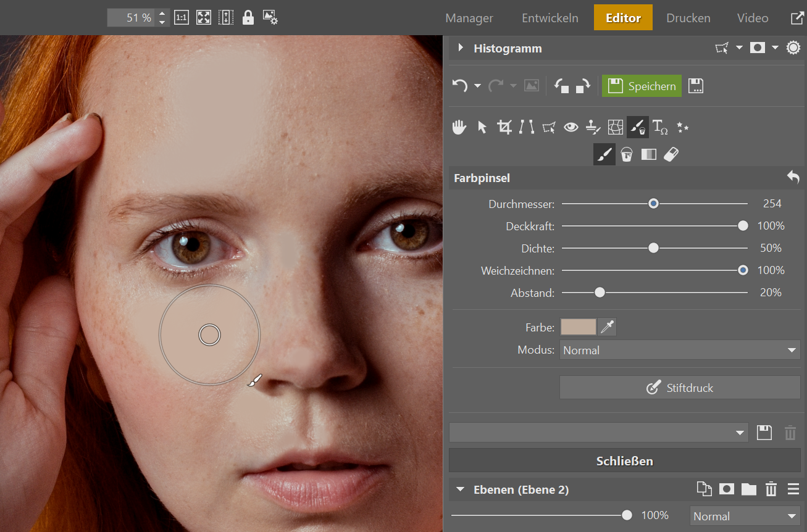Screen dimensions: 807x532
Task: Switch to the Entwickeln tab
Action: [x=550, y=18]
